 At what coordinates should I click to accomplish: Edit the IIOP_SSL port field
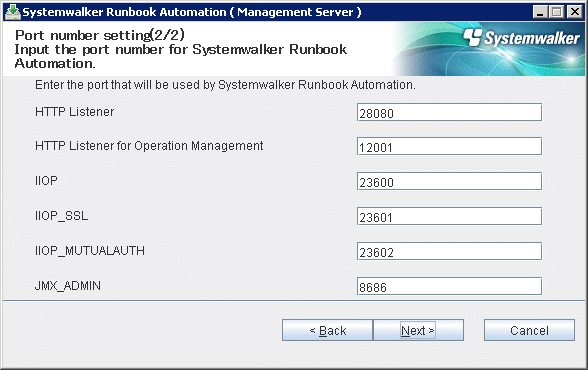point(449,216)
